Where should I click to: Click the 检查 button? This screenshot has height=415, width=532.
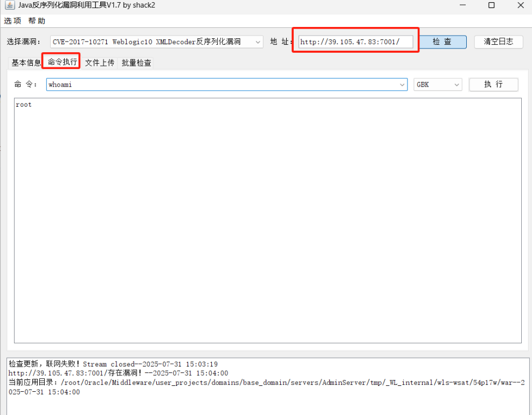(442, 41)
